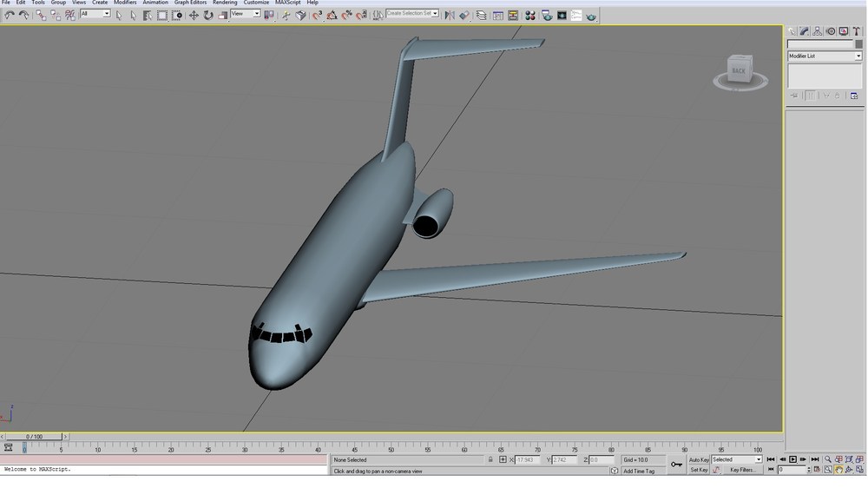The image size is (868, 488).
Task: Open the Layer Manager
Action: (x=481, y=16)
